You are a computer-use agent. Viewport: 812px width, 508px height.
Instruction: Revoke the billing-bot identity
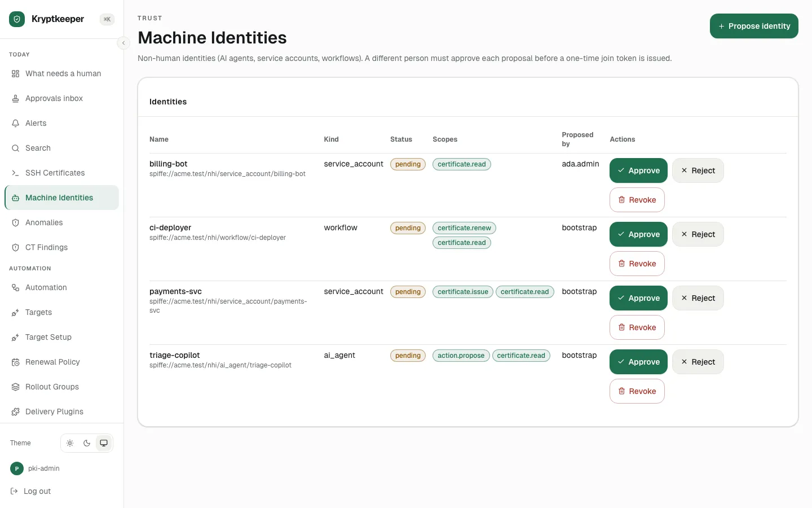[637, 200]
